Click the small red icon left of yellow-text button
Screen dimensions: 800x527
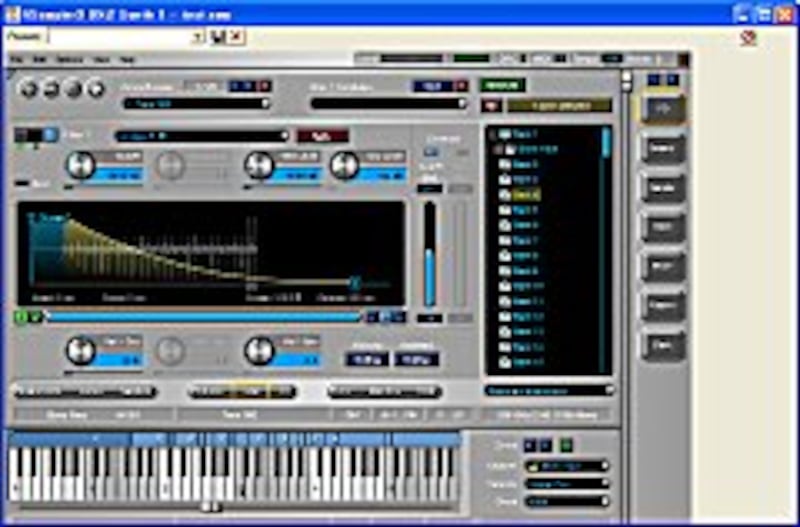[x=491, y=105]
